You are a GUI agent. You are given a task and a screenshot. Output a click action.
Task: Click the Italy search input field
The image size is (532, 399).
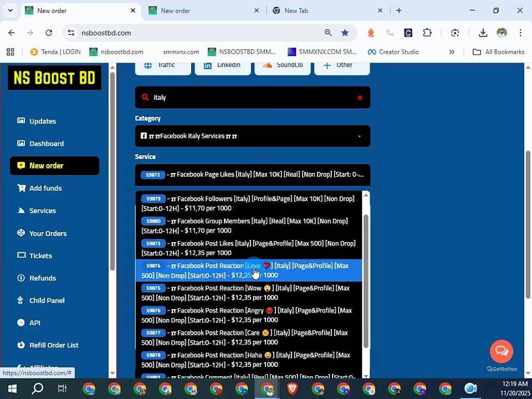click(x=253, y=98)
